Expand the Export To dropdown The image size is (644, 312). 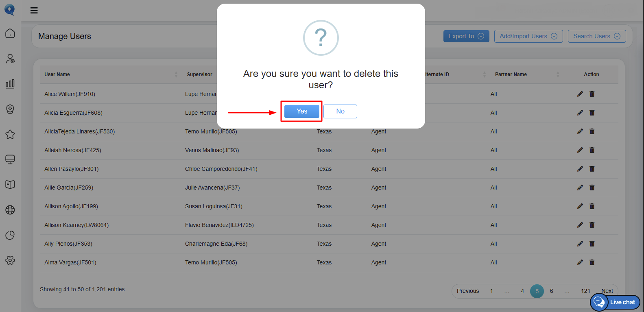coord(466,36)
